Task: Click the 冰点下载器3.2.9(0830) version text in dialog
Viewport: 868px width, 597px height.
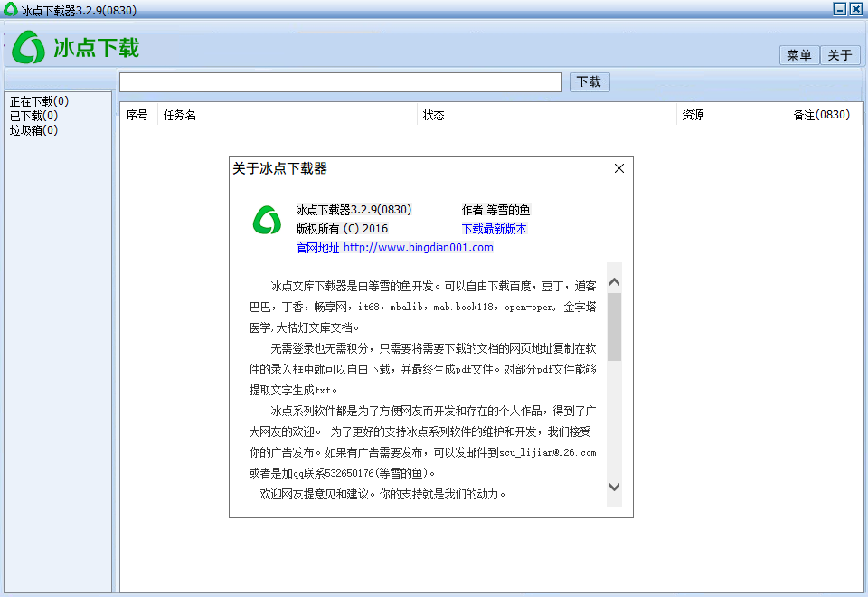Action: [354, 210]
